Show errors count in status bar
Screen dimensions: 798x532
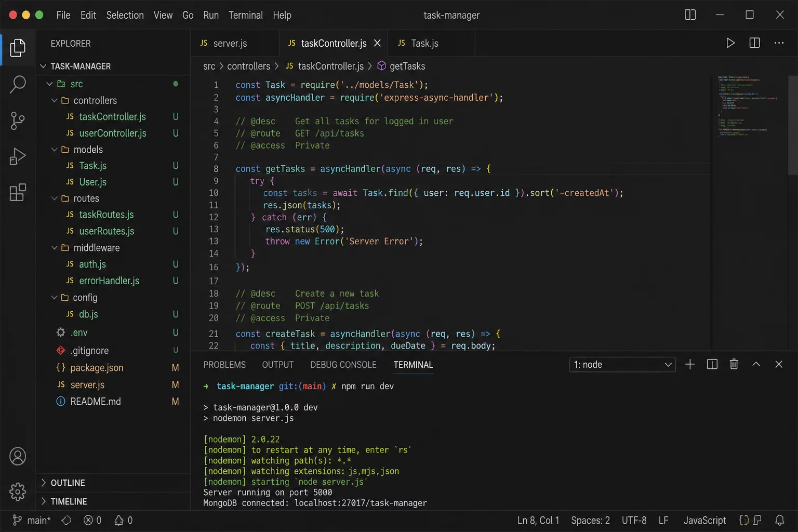(92, 520)
